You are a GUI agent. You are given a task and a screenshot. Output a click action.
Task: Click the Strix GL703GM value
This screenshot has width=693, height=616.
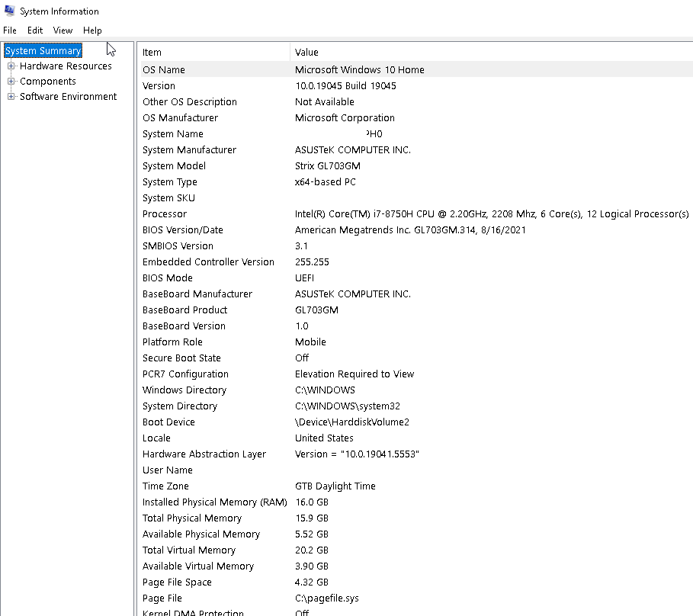[x=328, y=166]
